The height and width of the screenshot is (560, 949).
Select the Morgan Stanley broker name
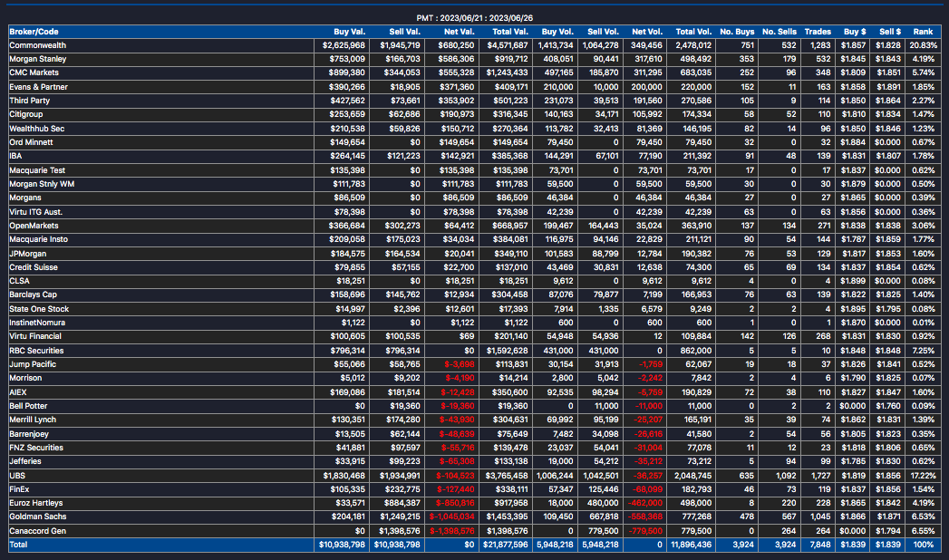click(x=37, y=59)
